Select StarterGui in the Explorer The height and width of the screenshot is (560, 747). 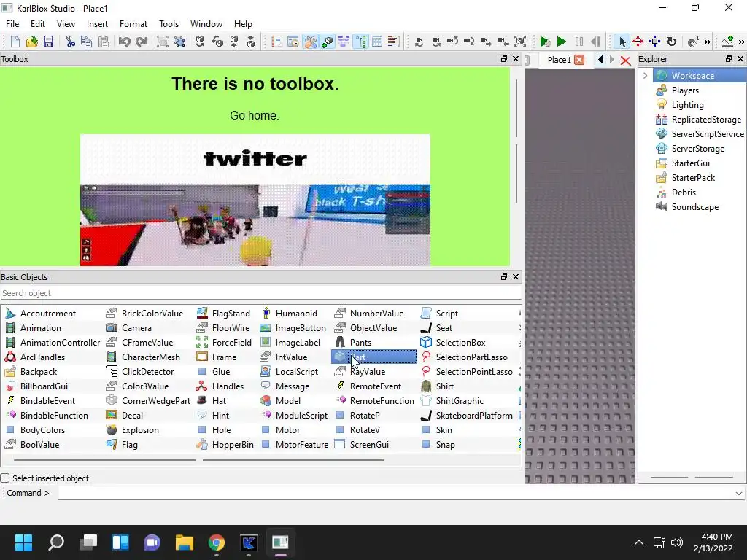690,163
